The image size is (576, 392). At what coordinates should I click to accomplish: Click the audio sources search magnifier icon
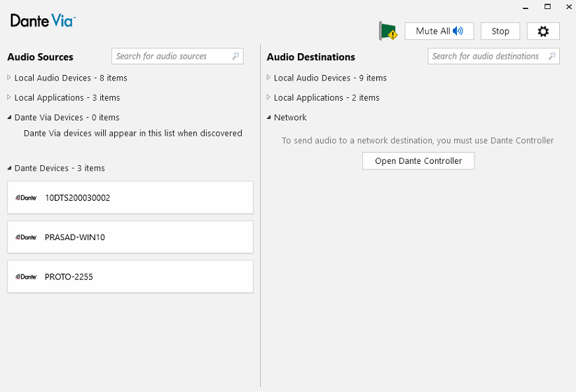[x=236, y=56]
